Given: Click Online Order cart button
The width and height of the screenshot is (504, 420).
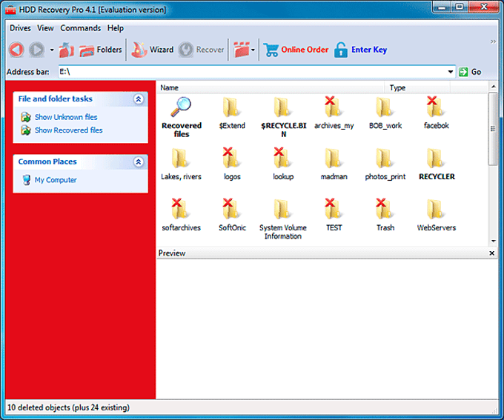Looking at the screenshot, I should point(296,50).
